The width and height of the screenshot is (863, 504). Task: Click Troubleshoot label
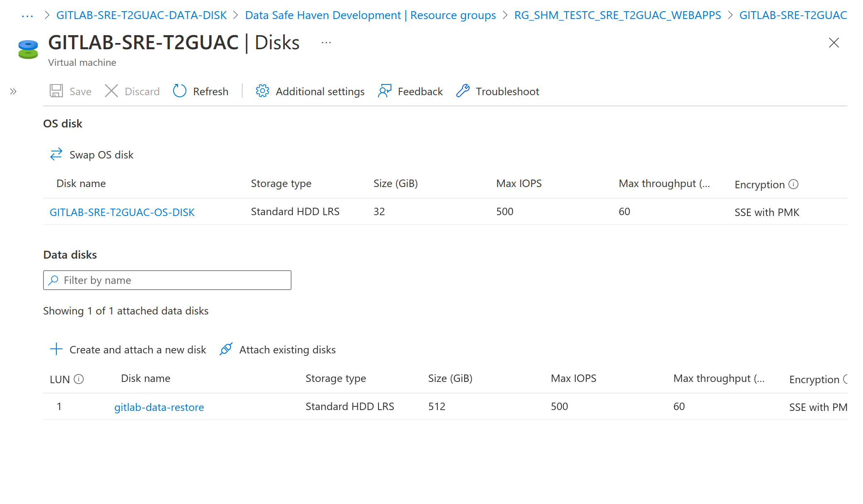(507, 91)
